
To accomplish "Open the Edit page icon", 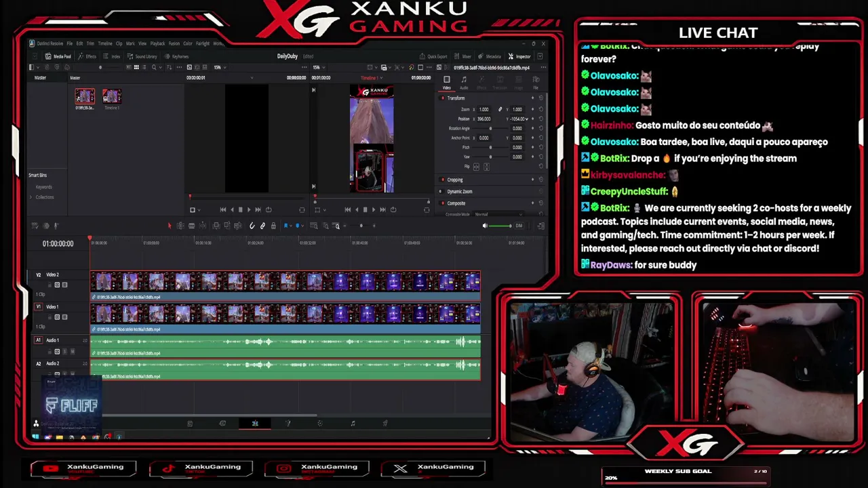I will tap(255, 424).
